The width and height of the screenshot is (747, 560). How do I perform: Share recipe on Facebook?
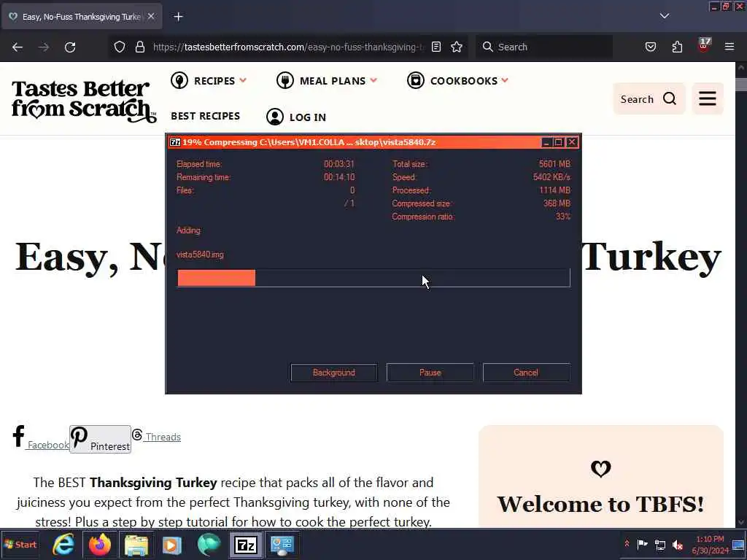pyautogui.click(x=41, y=437)
